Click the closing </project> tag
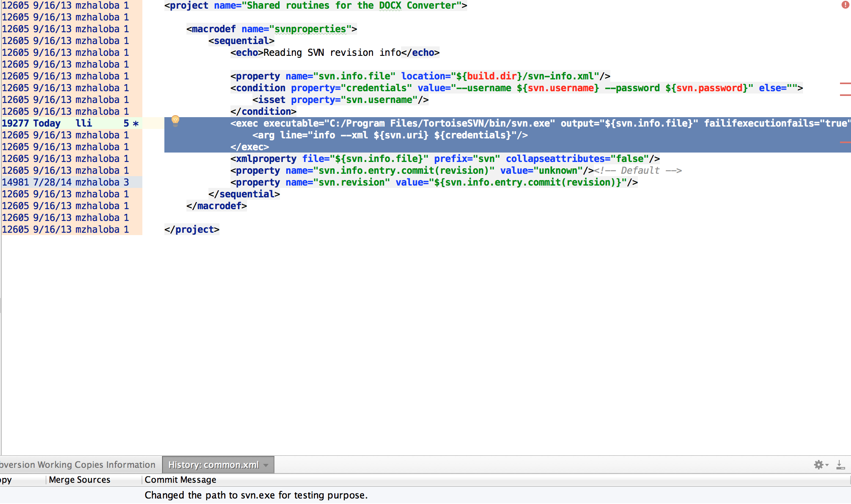Screen dimensions: 851x504 pyautogui.click(x=192, y=229)
